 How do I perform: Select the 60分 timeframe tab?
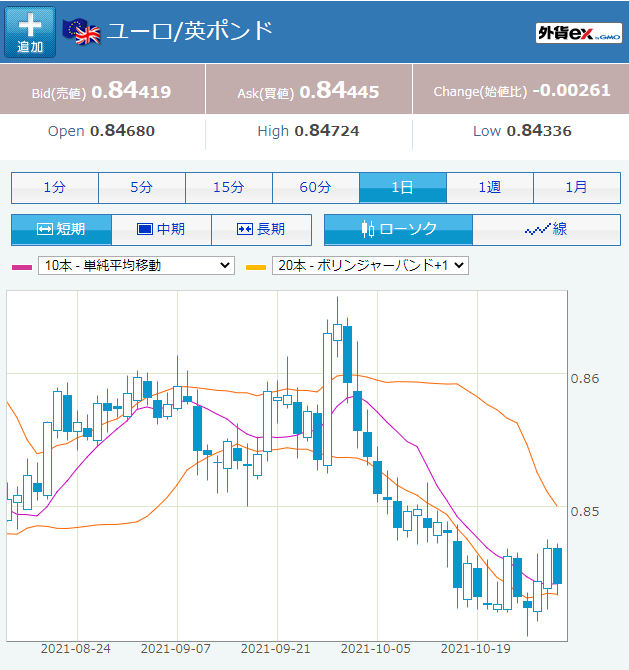coord(316,188)
